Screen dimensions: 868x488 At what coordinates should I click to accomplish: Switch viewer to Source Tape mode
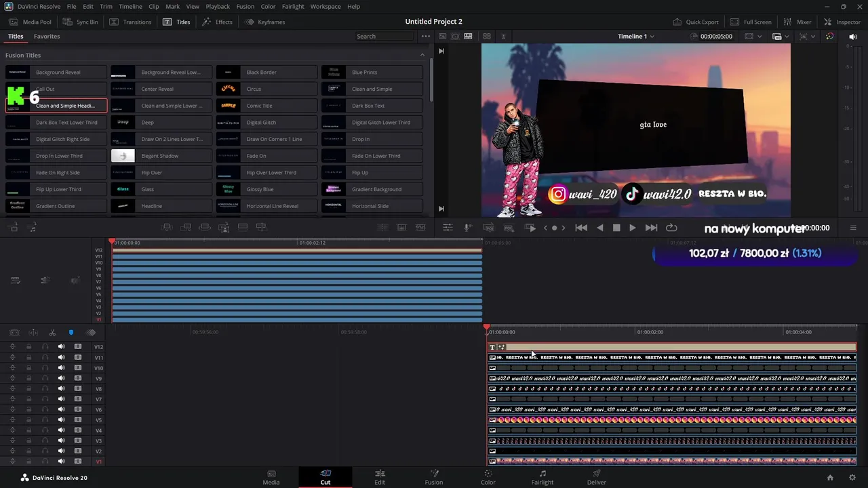point(455,36)
